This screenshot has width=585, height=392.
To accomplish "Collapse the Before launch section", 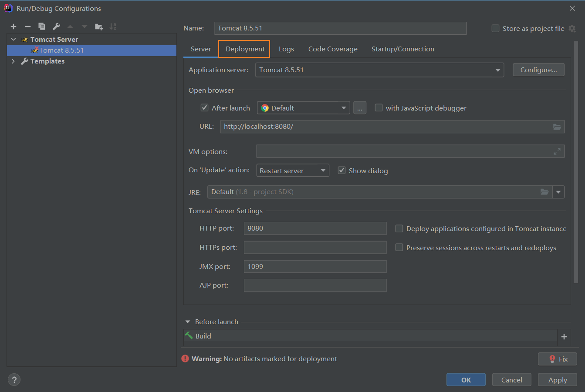I will pyautogui.click(x=188, y=322).
